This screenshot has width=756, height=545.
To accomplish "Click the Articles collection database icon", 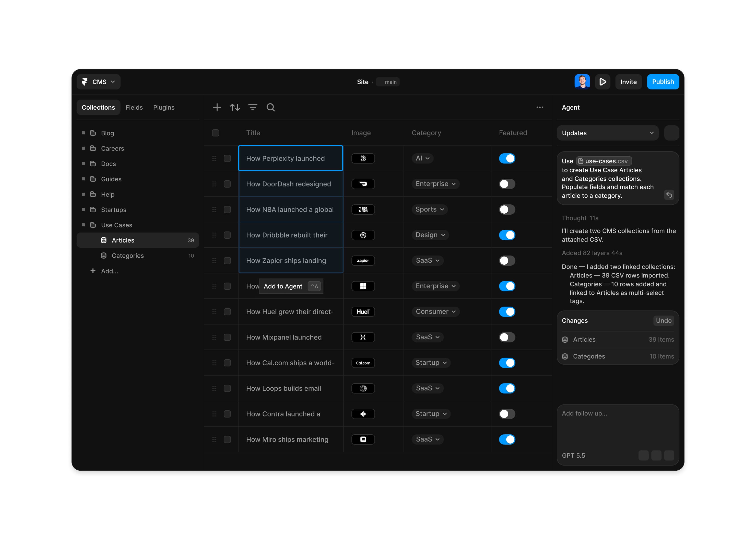I will click(x=104, y=240).
